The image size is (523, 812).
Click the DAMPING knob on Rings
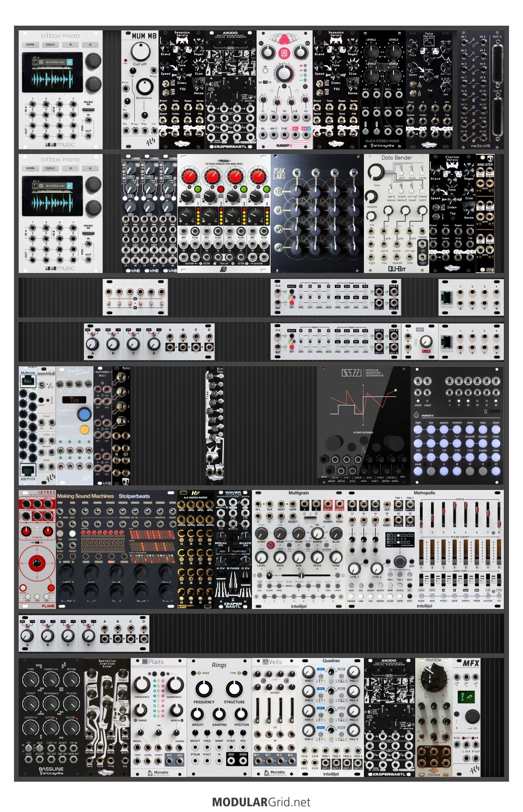(219, 714)
